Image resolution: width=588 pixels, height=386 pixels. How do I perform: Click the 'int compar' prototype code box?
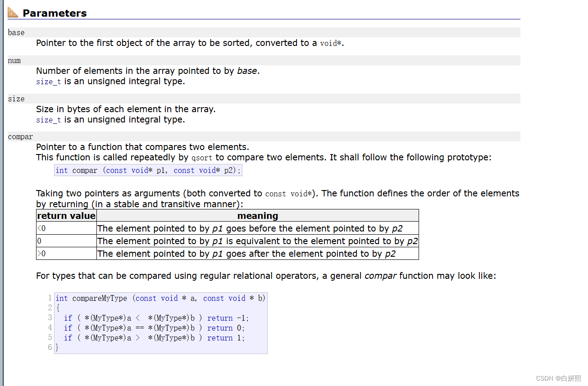[148, 170]
